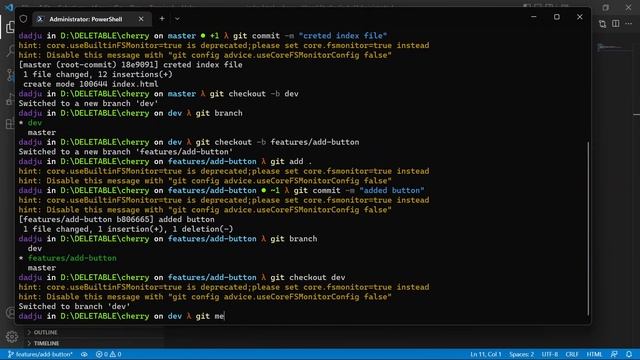Click 'create mode 100644 index.html' line
The image size is (640, 360).
click(x=91, y=84)
